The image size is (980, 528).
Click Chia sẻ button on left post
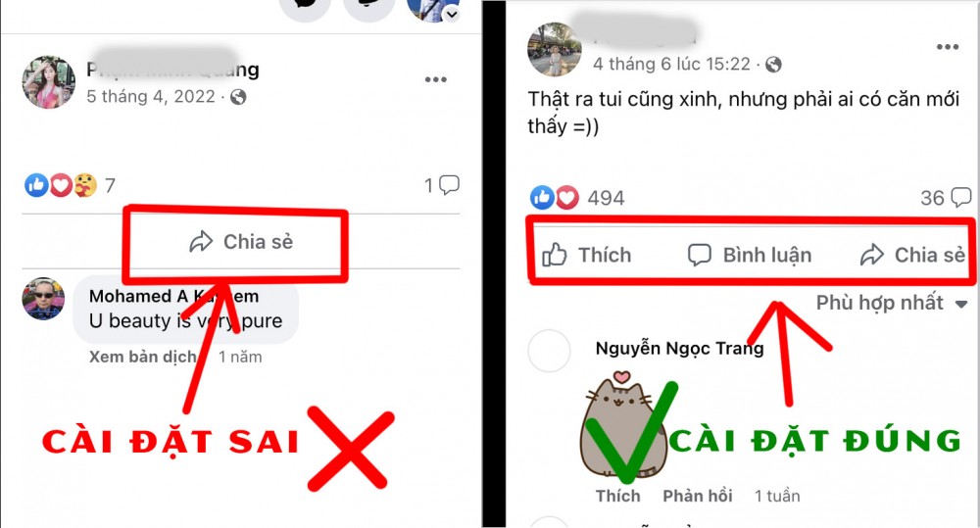[x=241, y=242]
